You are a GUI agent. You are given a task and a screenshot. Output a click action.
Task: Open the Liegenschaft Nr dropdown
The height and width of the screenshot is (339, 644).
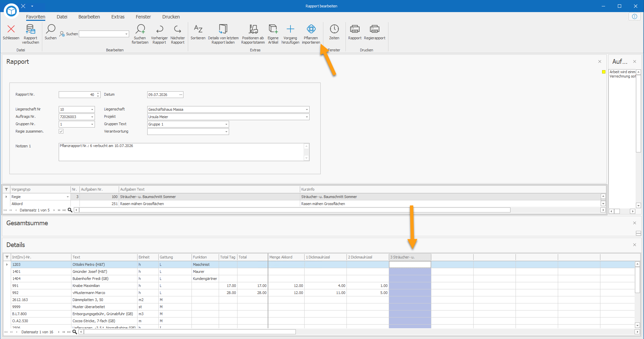tap(92, 109)
